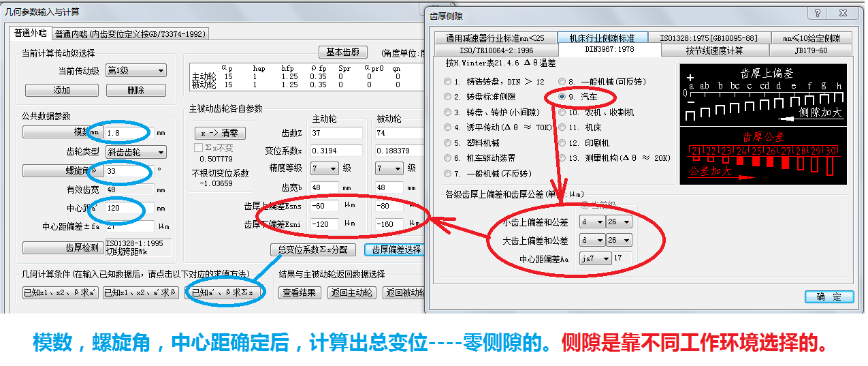Viewport: 868px width, 366px height.
Task: Click 总变位系数Σx分配 button
Action: coord(312,250)
